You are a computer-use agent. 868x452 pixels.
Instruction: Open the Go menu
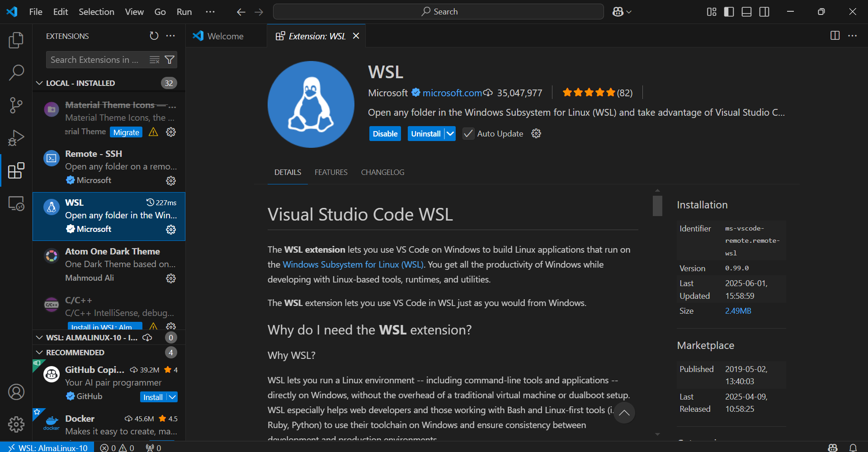[160, 12]
